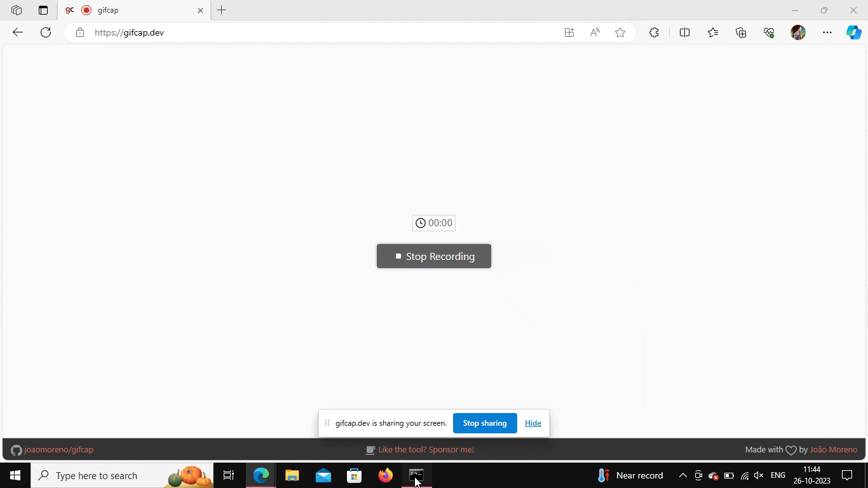Open the Copilot sidebar
The image size is (868, 488).
[x=854, y=32]
